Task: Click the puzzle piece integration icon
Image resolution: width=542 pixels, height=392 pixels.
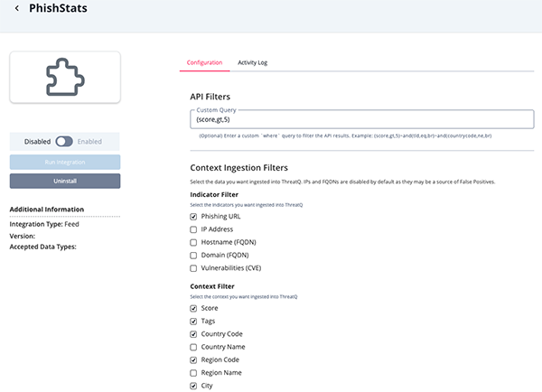Action: coord(65,77)
